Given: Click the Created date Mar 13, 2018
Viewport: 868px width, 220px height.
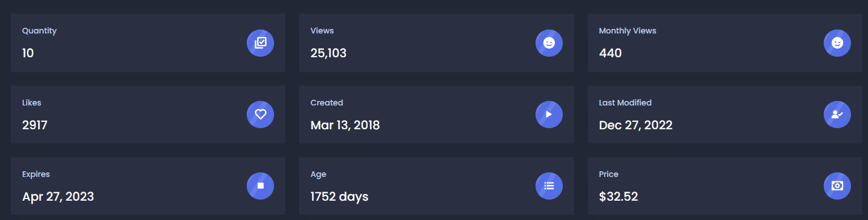Looking at the screenshot, I should [345, 125].
